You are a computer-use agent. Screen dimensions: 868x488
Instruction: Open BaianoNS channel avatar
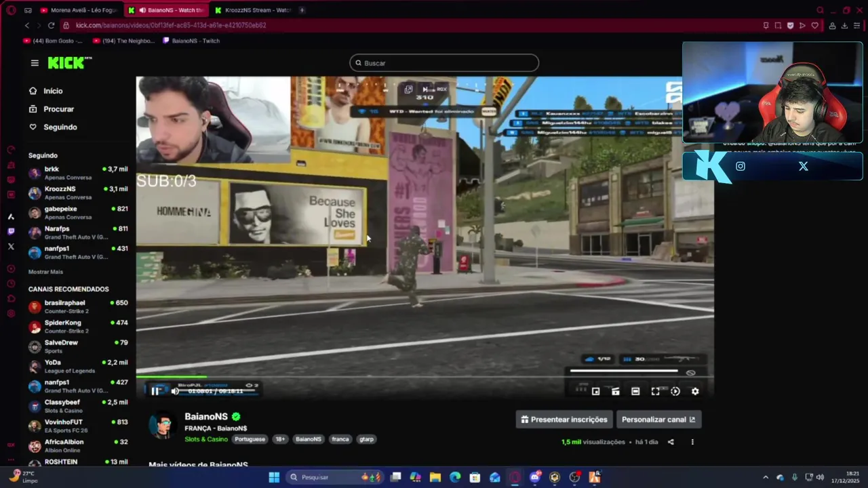click(x=163, y=426)
